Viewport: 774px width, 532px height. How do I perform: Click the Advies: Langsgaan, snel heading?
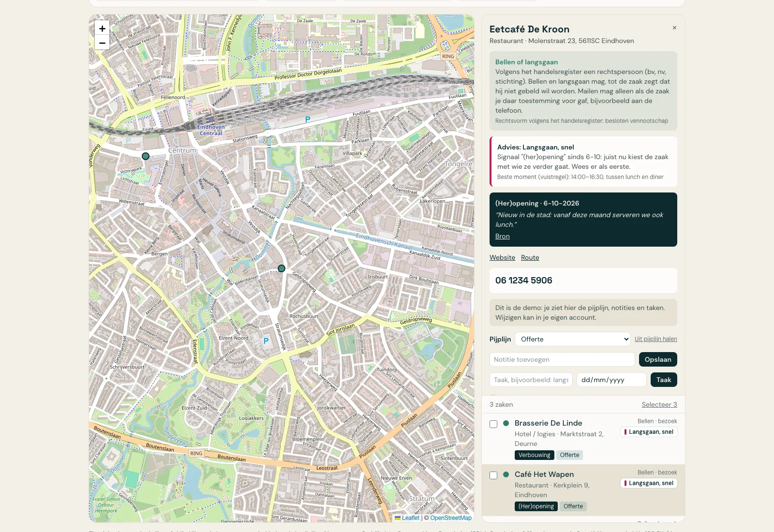coord(536,147)
